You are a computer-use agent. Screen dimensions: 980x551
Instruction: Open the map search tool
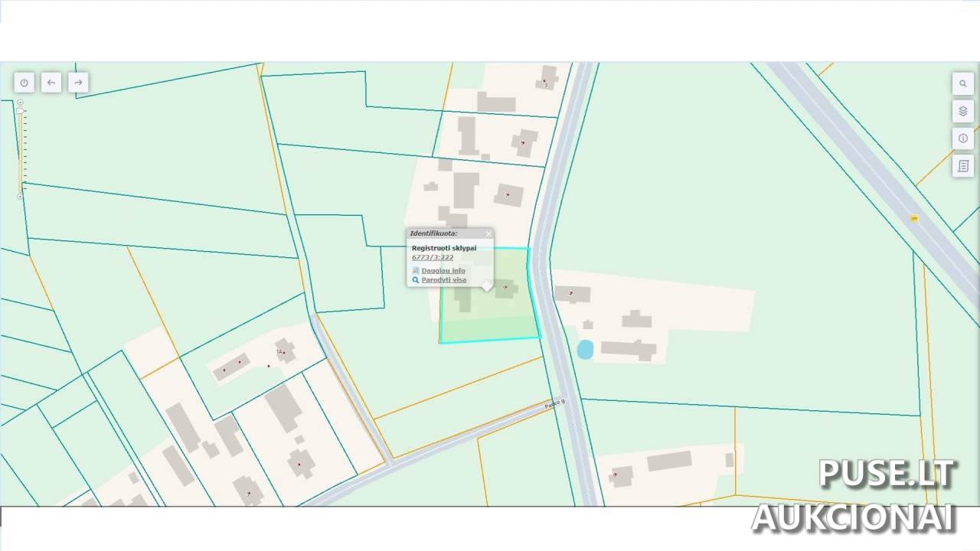(962, 83)
